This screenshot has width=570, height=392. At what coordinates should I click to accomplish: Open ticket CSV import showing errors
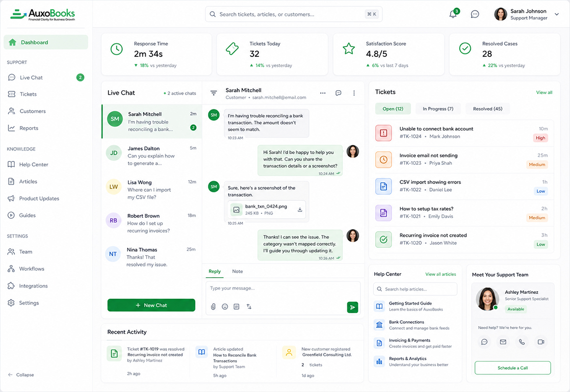464,186
